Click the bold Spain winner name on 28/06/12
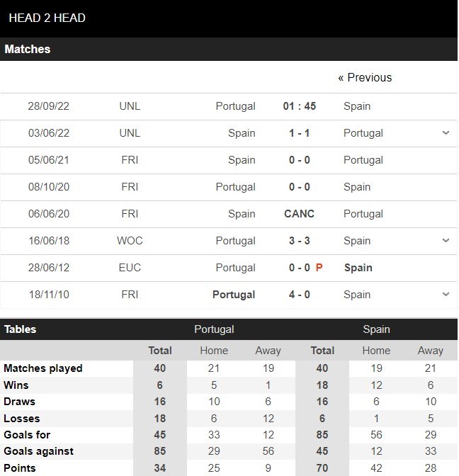 358,268
